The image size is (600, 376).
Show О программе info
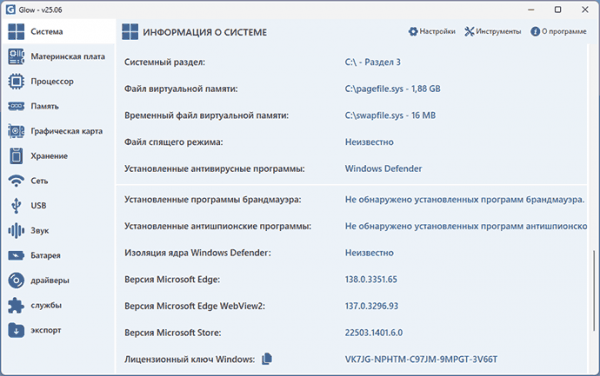pyautogui.click(x=558, y=31)
